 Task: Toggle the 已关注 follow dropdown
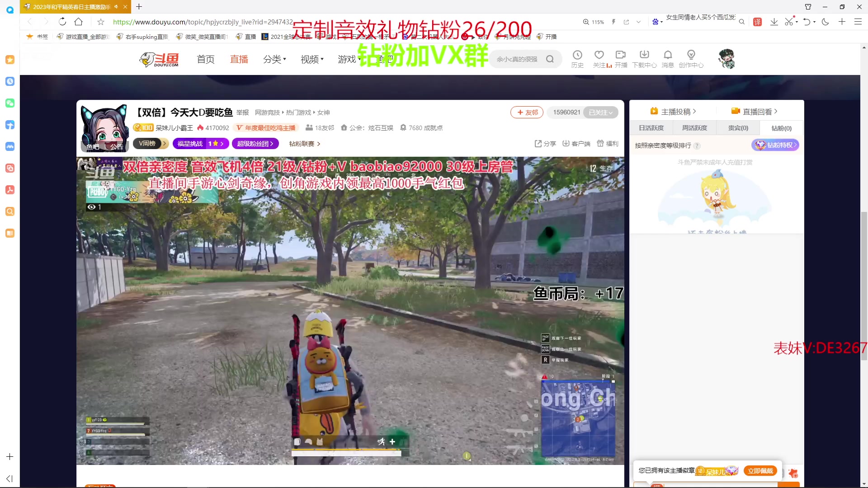[x=601, y=112]
